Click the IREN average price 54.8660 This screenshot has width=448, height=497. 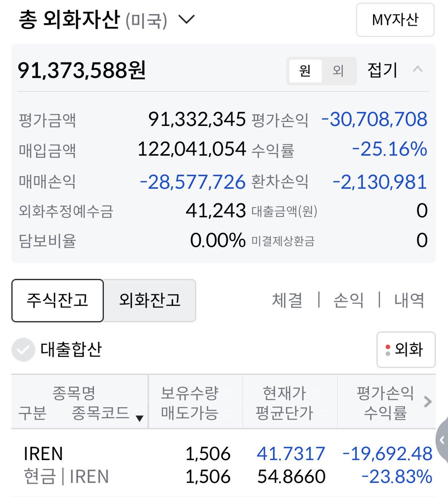tap(291, 477)
